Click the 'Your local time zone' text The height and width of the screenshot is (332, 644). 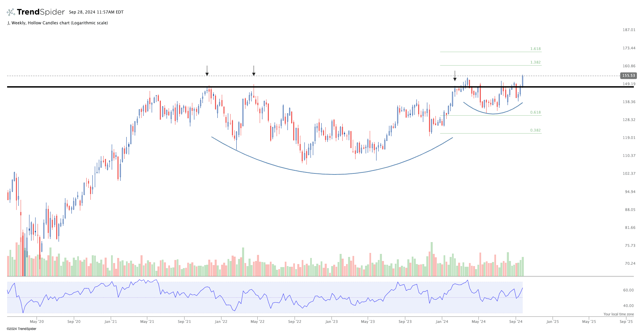pos(618,314)
